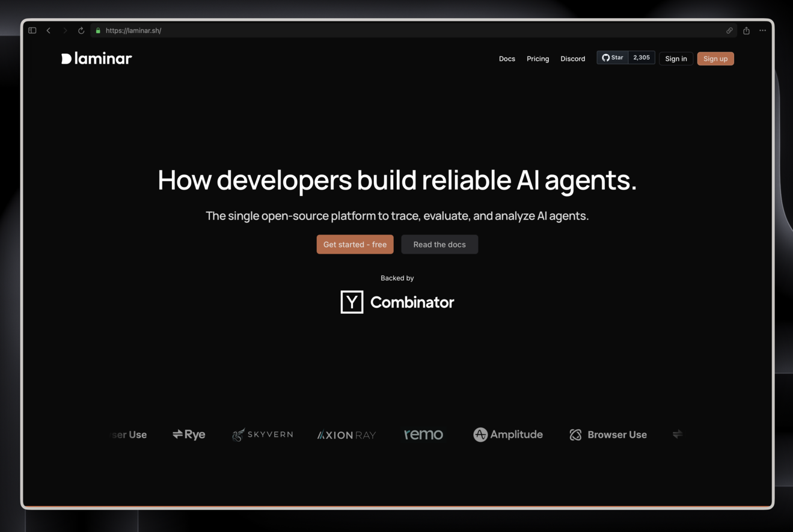The width and height of the screenshot is (793, 532).
Task: Click the Read the docs button
Action: pyautogui.click(x=439, y=245)
